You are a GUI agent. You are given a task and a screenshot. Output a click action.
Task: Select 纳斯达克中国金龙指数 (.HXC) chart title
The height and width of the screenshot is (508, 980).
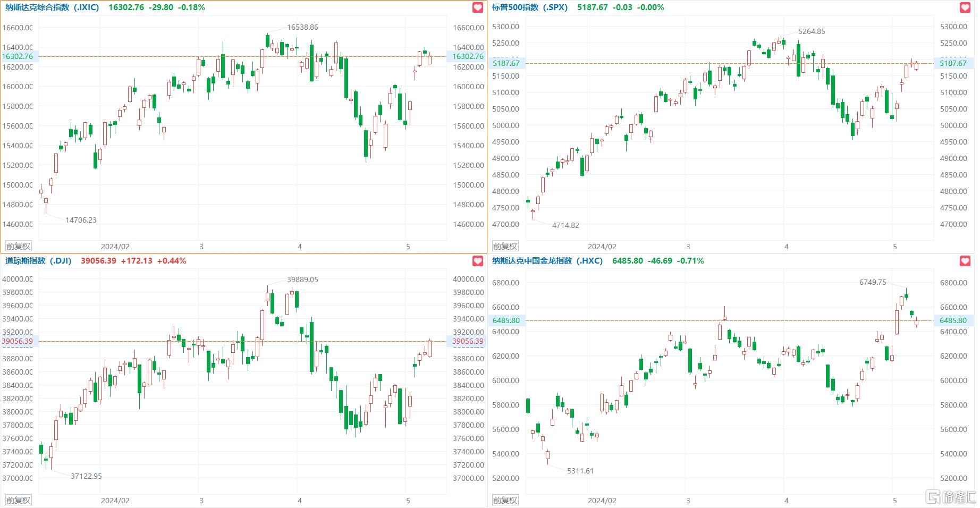point(547,261)
